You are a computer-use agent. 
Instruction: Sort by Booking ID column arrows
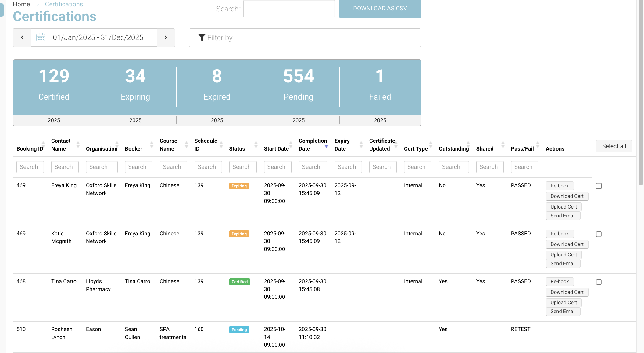pyautogui.click(x=43, y=144)
